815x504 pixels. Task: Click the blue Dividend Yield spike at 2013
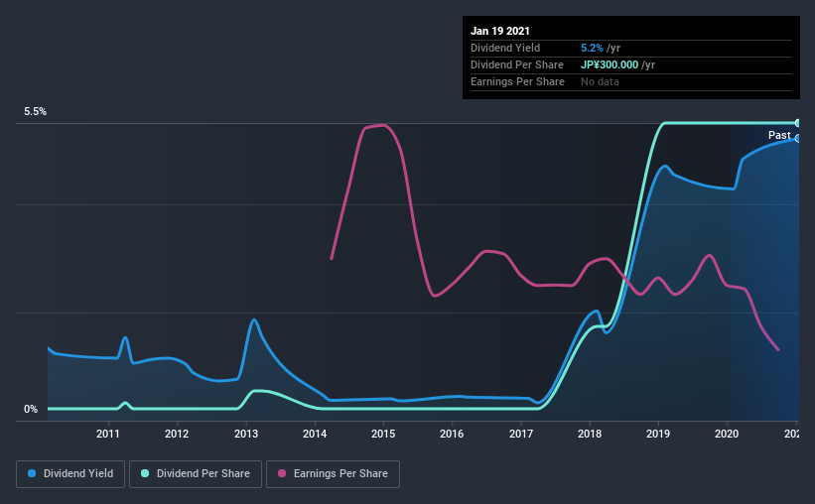pyautogui.click(x=254, y=320)
